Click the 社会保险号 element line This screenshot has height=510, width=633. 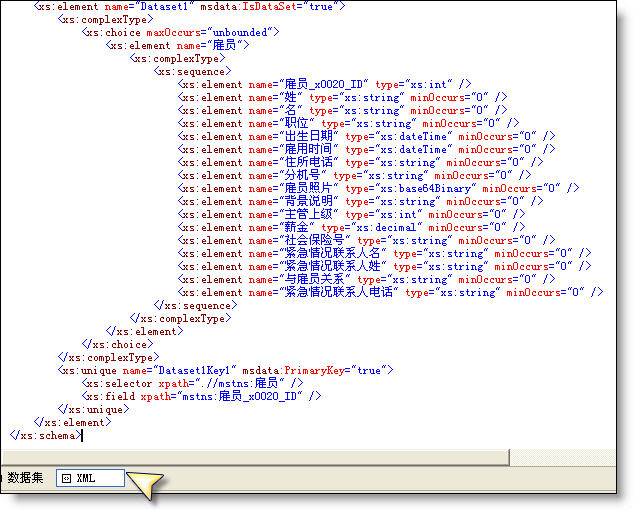click(x=367, y=240)
